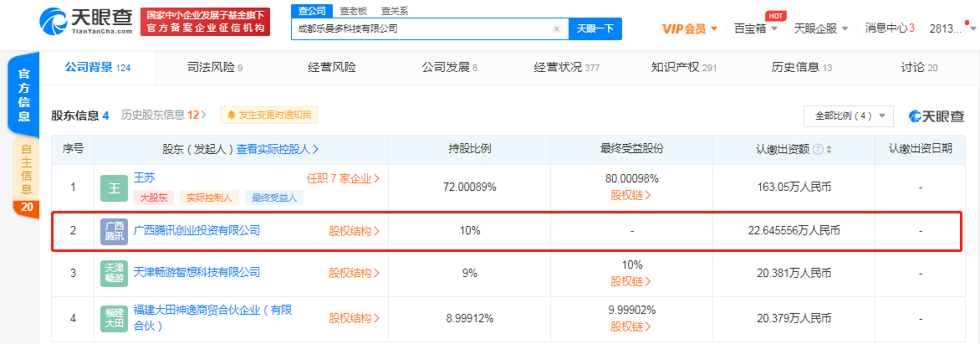
Task: Click the 天津畅游 company logo icon
Action: coord(114,274)
